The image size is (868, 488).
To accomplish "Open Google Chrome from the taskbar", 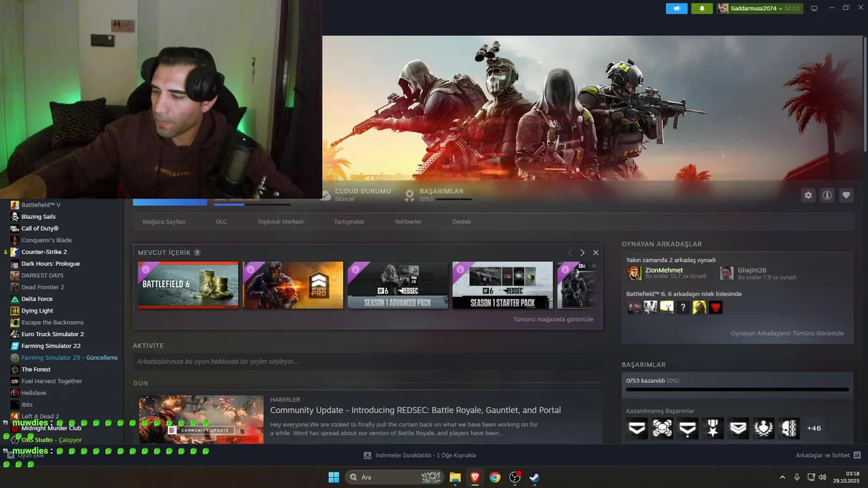I will [x=495, y=477].
